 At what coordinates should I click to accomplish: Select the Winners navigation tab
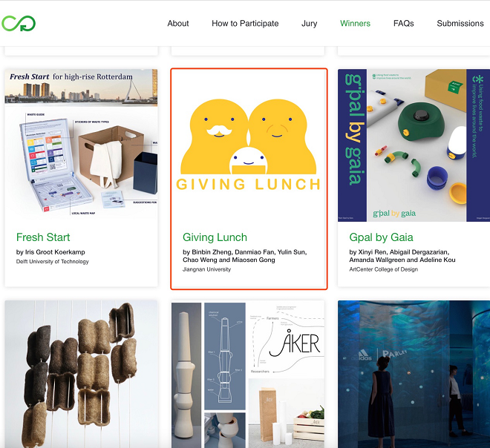tap(355, 24)
